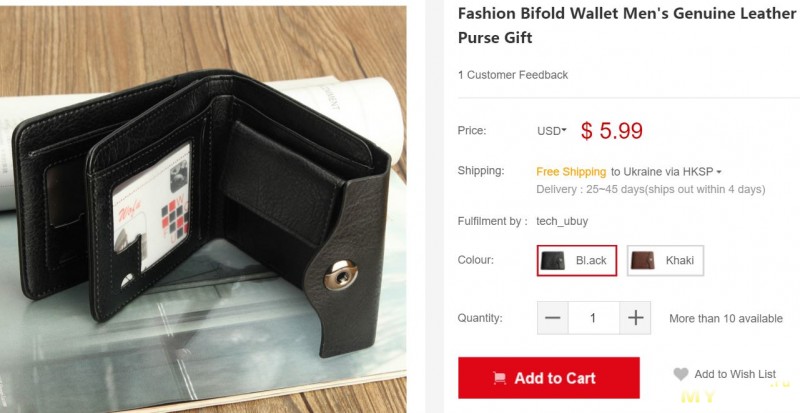Select the khaki wallet thumbnail swatch

click(x=642, y=260)
